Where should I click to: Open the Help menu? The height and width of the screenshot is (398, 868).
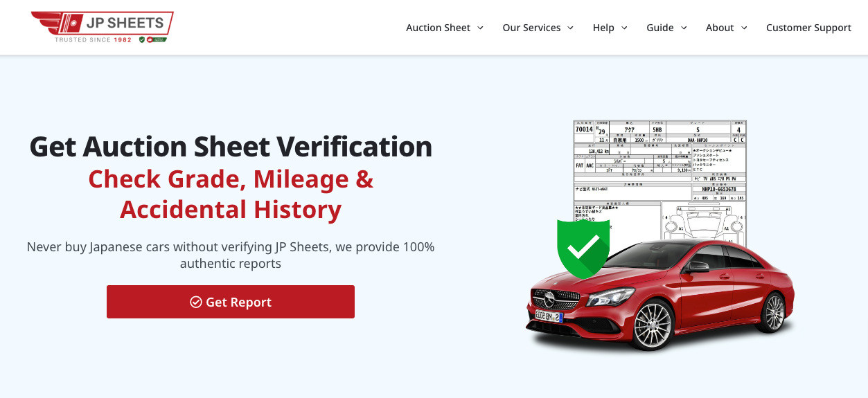click(603, 28)
